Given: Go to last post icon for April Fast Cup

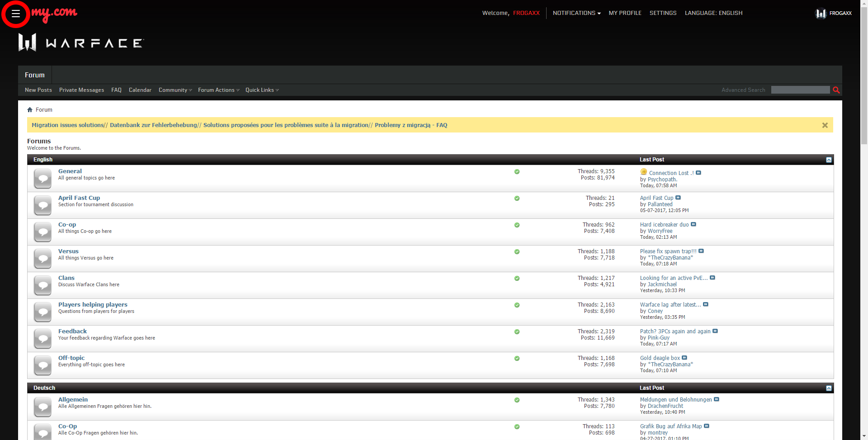Looking at the screenshot, I should click(x=678, y=198).
